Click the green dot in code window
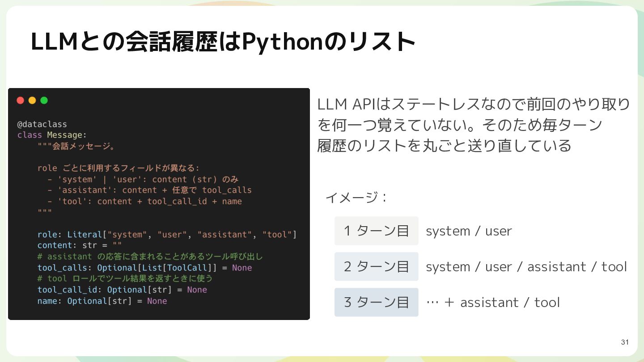 coord(44,100)
